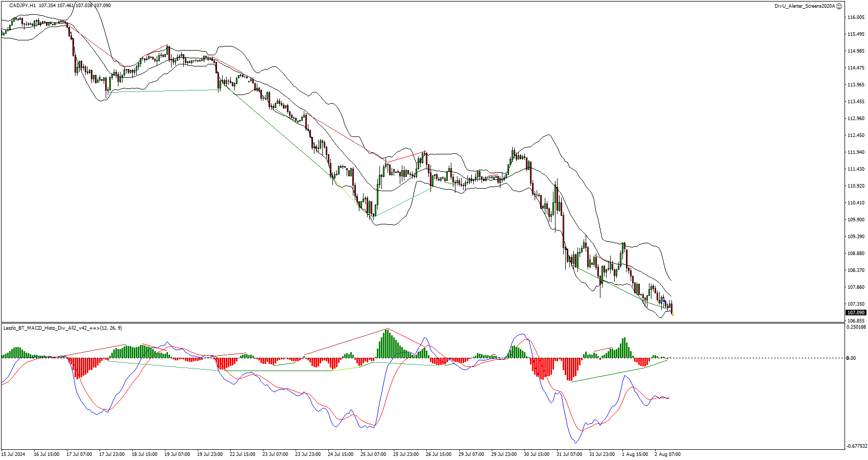Click the 2 Aug 07:00 time label
This screenshot has height=460, width=868.
(x=667, y=454)
